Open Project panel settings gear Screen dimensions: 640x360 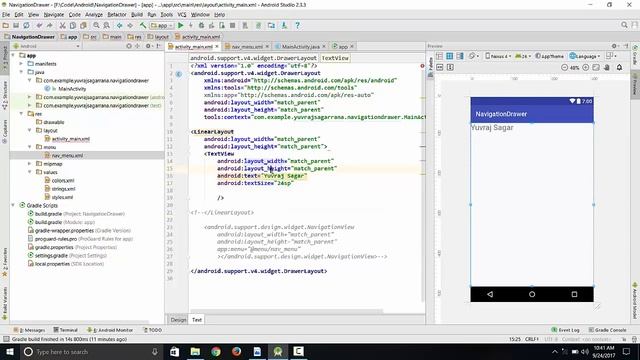(x=149, y=46)
